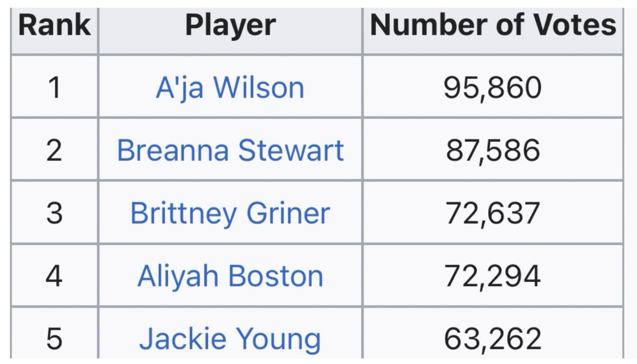Click the rank 1 cell
The height and width of the screenshot is (364, 637).
point(54,87)
